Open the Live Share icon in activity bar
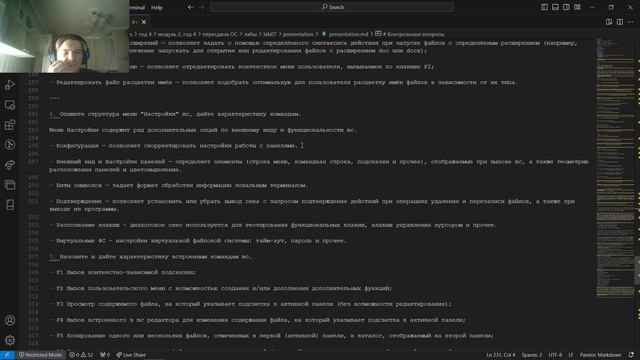 [x=10, y=165]
